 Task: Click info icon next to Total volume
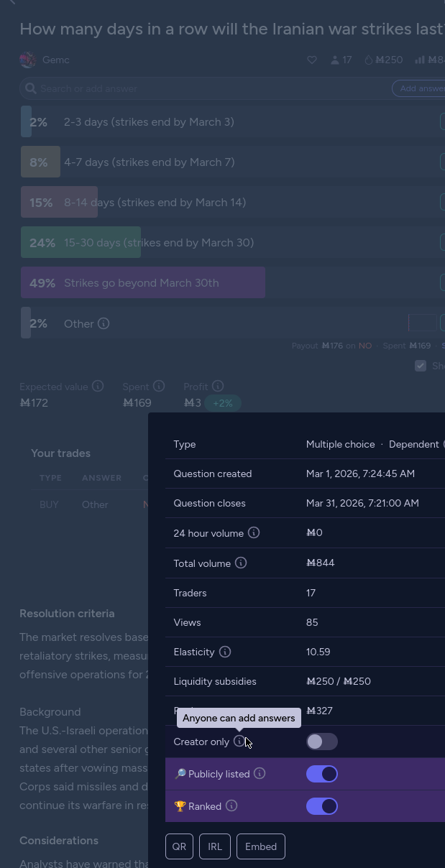241,563
